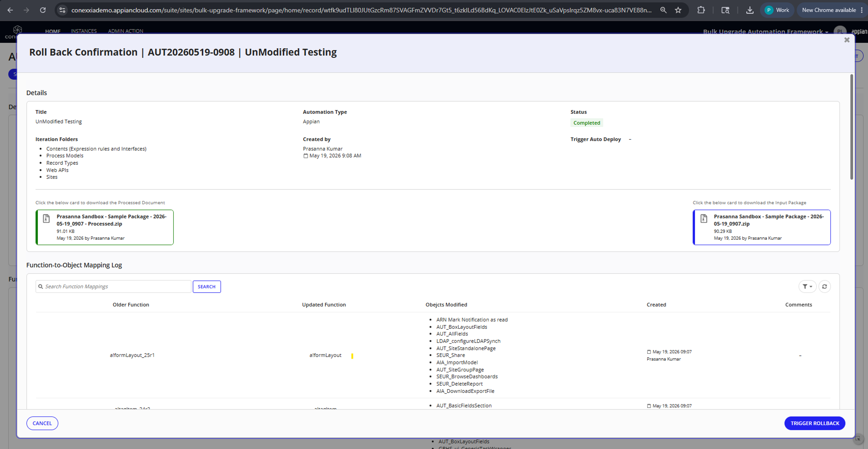This screenshot has width=868, height=449.
Task: Click CANCEL button
Action: (42, 423)
